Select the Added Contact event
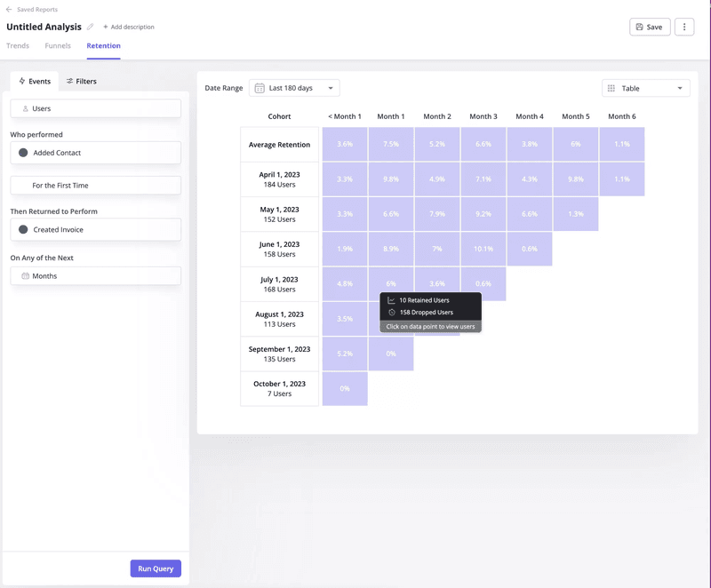The height and width of the screenshot is (588, 711). click(x=95, y=153)
